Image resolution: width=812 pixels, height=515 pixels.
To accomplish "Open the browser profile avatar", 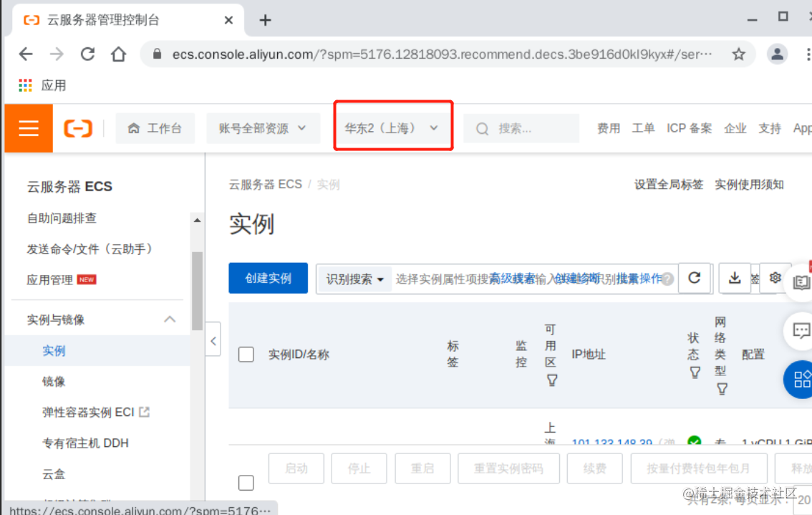I will pos(777,54).
